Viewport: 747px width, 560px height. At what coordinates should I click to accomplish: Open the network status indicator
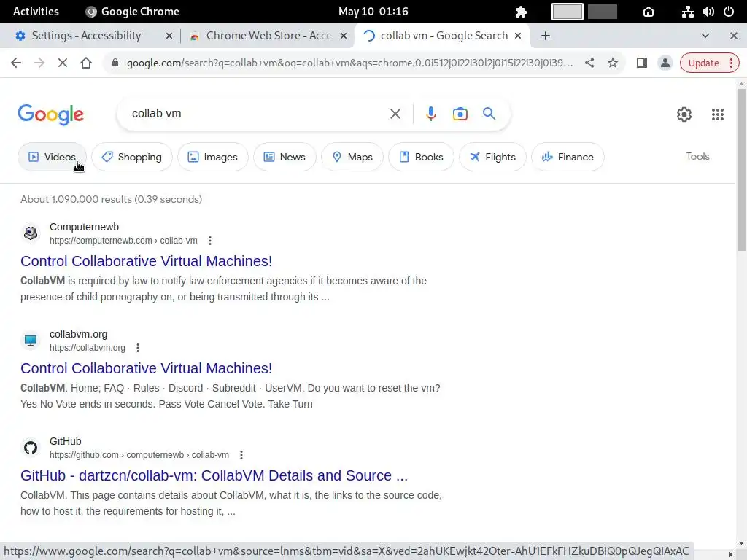click(x=687, y=12)
